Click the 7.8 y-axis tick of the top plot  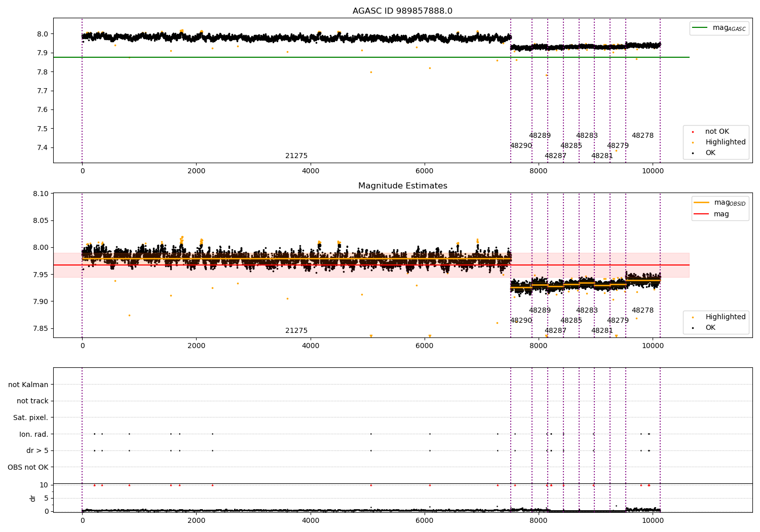click(x=43, y=72)
